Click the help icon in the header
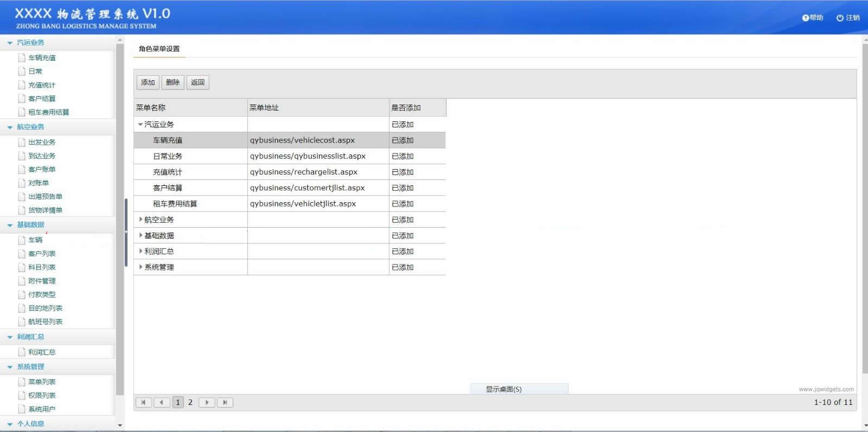The width and height of the screenshot is (868, 432). 806,18
